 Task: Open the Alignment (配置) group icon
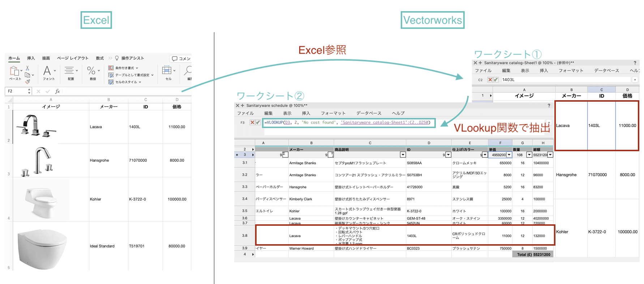click(x=69, y=71)
